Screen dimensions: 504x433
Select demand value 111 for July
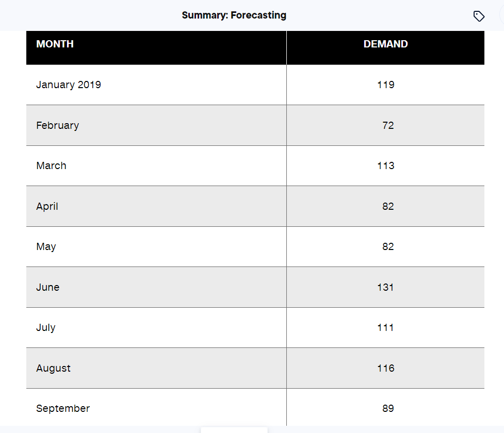point(385,328)
